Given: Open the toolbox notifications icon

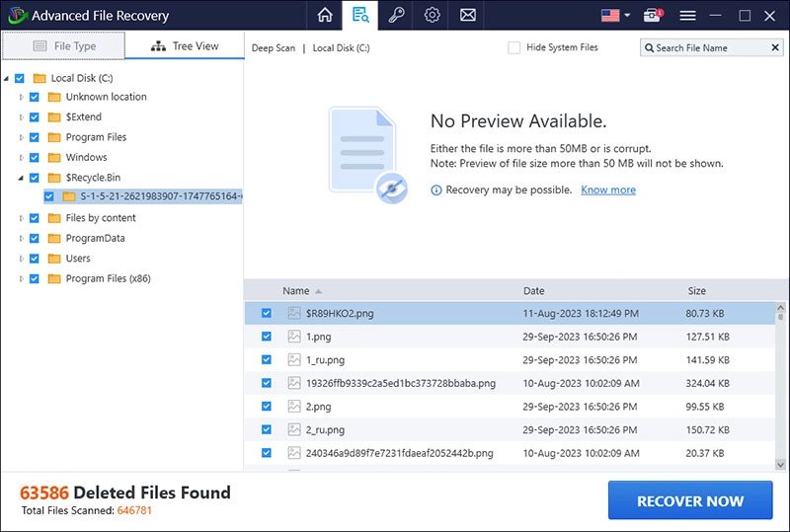Looking at the screenshot, I should click(654, 15).
